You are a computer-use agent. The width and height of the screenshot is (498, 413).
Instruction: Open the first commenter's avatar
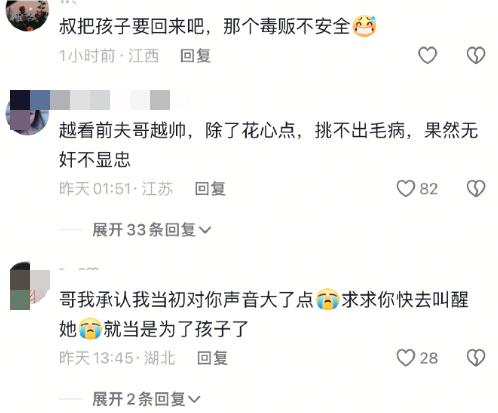(x=27, y=15)
